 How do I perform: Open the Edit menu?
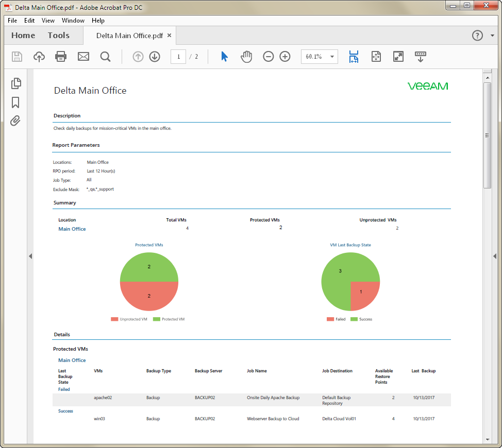coord(29,21)
